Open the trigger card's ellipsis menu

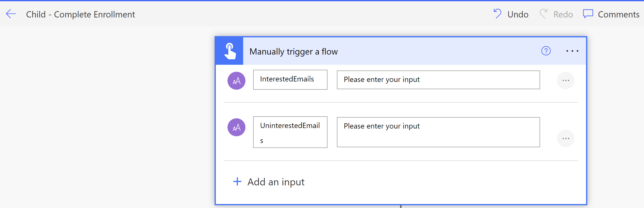click(572, 51)
